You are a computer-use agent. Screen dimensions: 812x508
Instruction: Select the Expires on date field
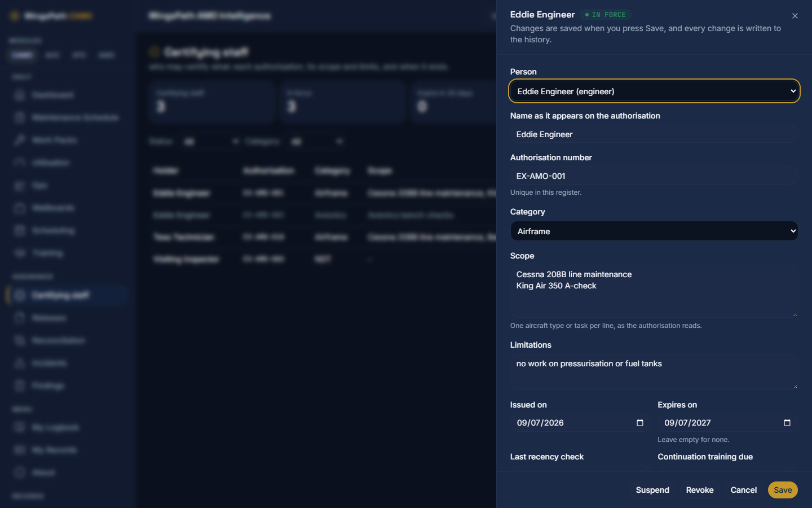coord(727,423)
